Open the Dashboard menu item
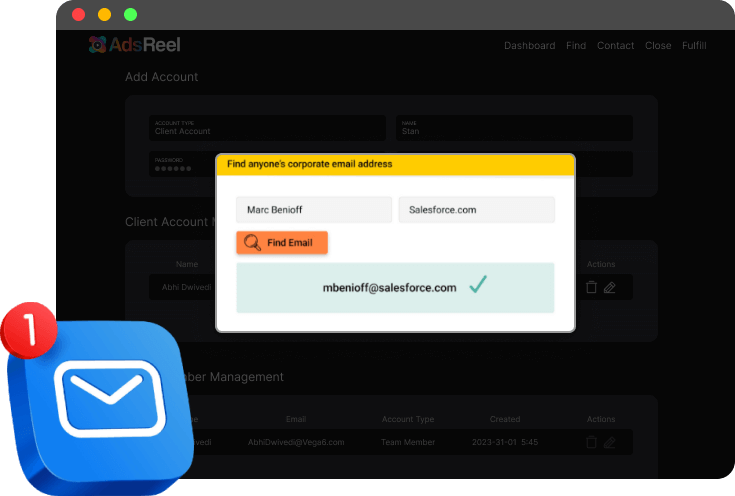 pos(530,46)
